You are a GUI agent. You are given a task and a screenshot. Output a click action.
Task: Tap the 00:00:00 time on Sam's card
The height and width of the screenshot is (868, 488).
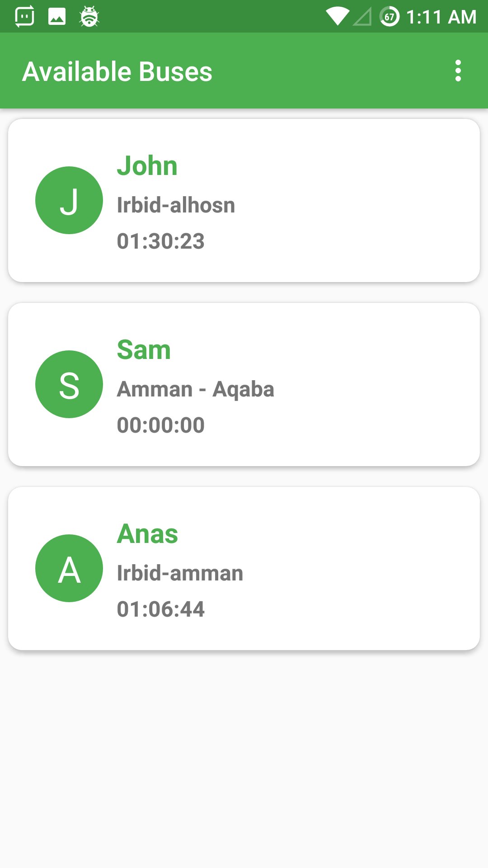click(161, 425)
